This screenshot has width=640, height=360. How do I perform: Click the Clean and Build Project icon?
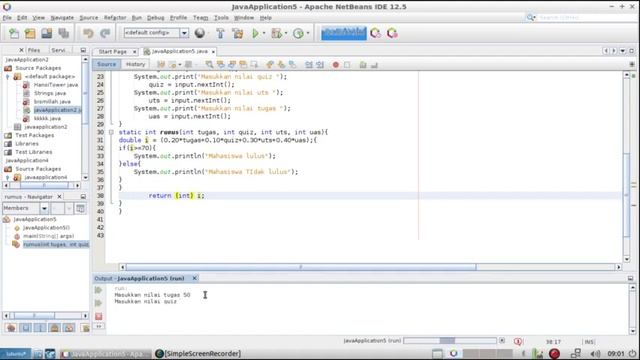point(238,33)
